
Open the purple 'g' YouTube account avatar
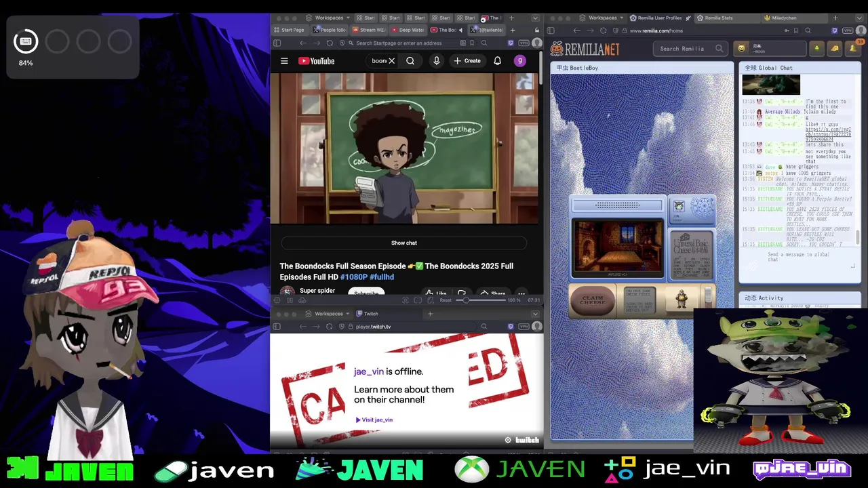pos(519,61)
